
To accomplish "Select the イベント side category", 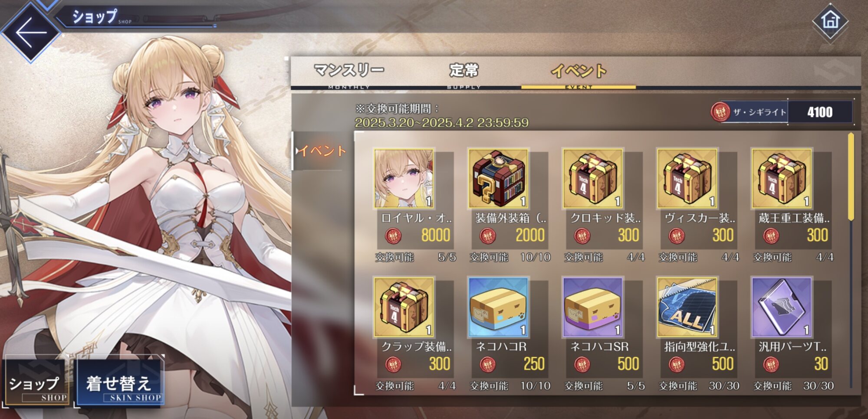I will 321,151.
